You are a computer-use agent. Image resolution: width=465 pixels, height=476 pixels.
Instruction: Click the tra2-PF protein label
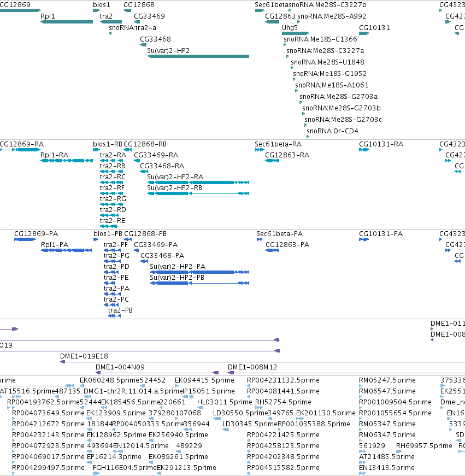(x=116, y=245)
